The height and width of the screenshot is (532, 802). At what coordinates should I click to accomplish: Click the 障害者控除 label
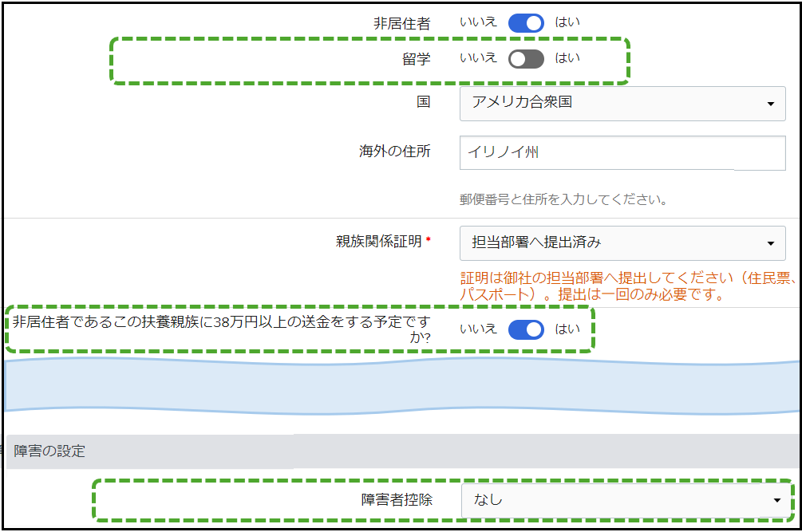coord(397,500)
